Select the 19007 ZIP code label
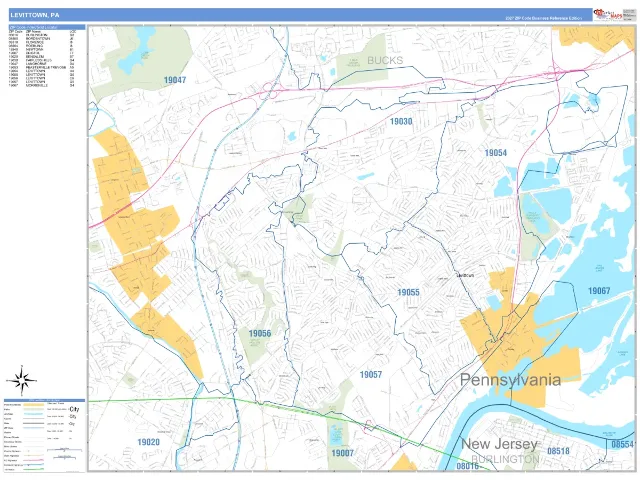 click(x=342, y=453)
